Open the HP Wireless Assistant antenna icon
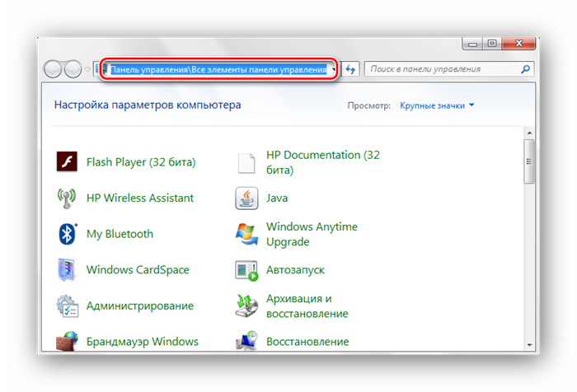Image resolution: width=577 pixels, height=392 pixels. click(x=67, y=198)
